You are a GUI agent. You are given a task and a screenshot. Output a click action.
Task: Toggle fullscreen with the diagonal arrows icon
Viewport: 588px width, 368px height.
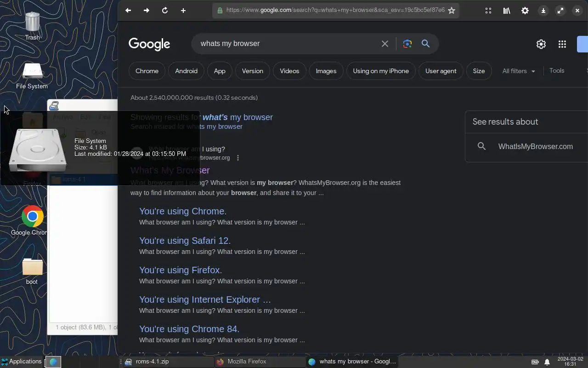click(560, 11)
